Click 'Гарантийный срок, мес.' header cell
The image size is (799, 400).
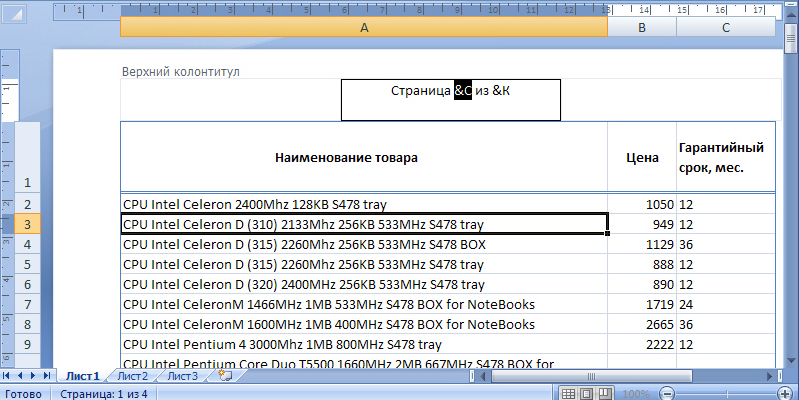(x=726, y=157)
